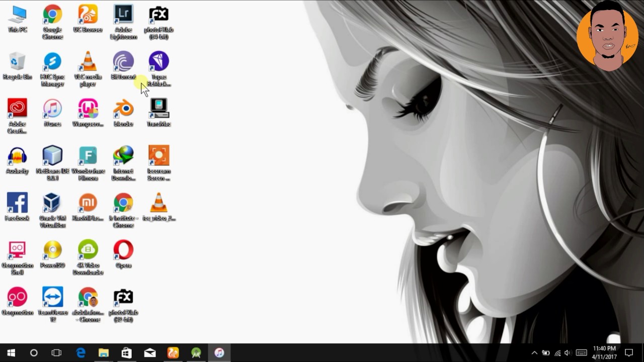Open touch keyboard tray icon

point(581,353)
